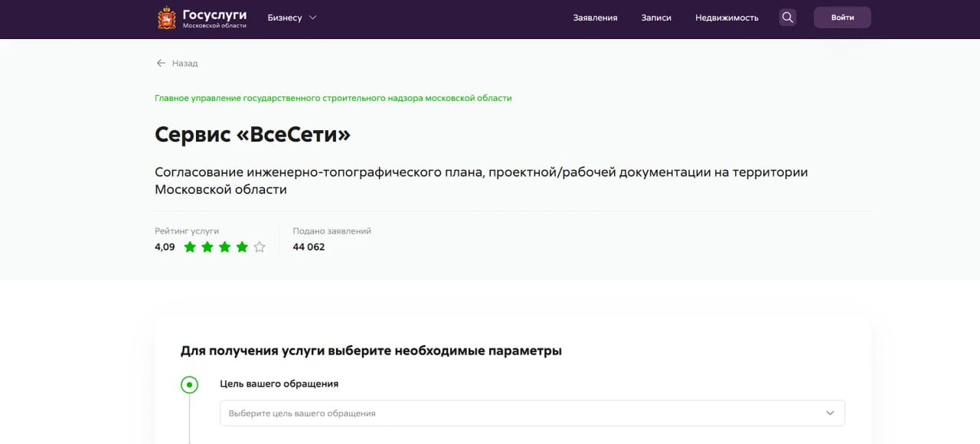Viewport: 980px width, 444px height.
Task: Expand the Бизнесу dropdown in header
Action: (x=292, y=18)
